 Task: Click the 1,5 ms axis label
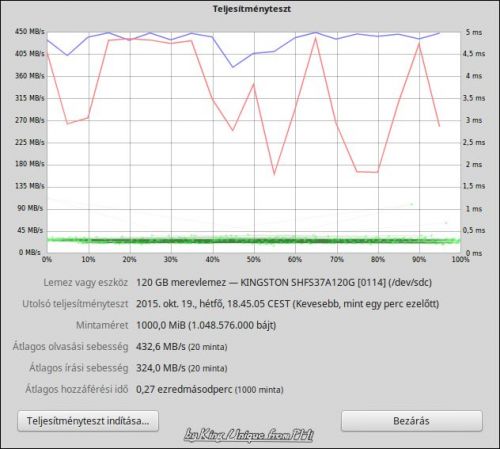[474, 186]
